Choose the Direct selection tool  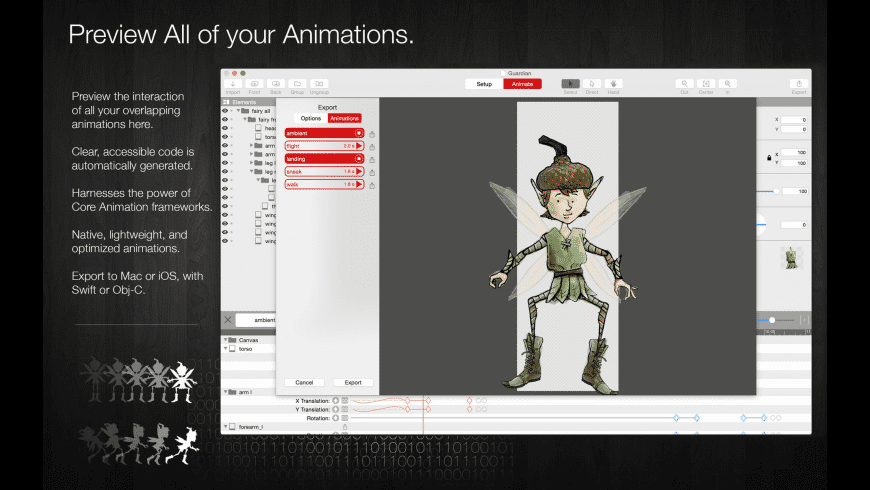592,84
